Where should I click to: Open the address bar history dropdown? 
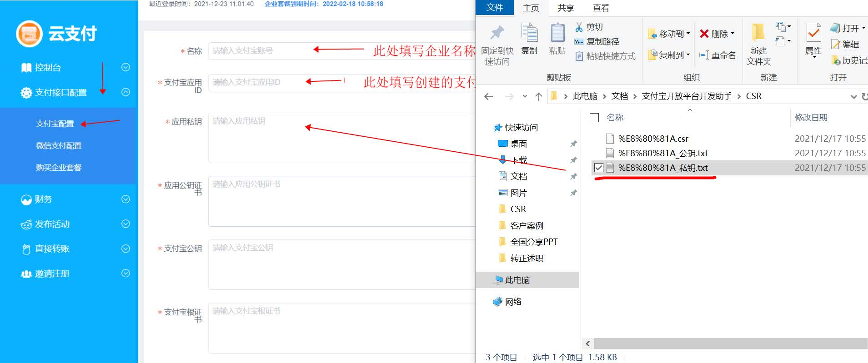[853, 96]
